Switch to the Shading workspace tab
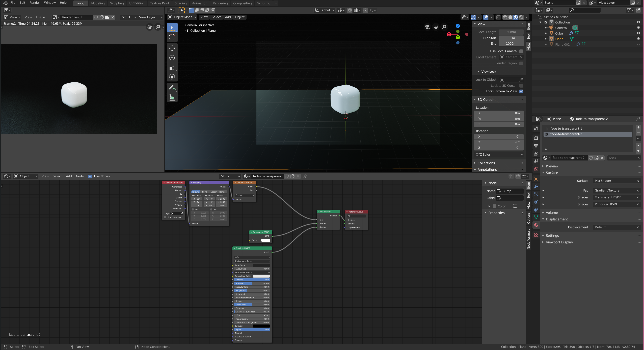644x350 pixels. [x=180, y=3]
